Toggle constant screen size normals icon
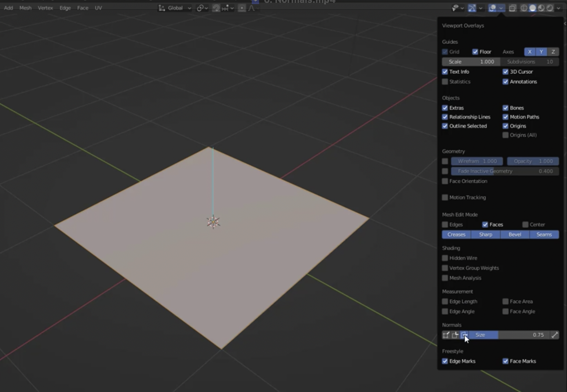 [x=555, y=335]
